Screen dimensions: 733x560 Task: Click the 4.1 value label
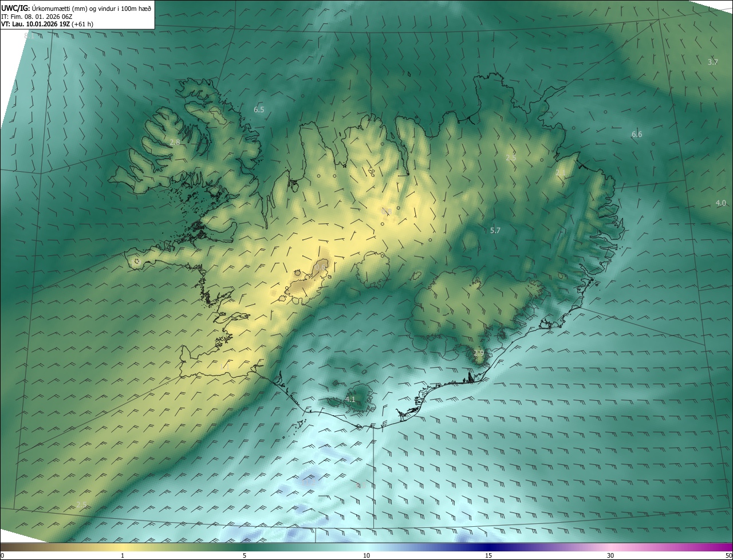350,399
